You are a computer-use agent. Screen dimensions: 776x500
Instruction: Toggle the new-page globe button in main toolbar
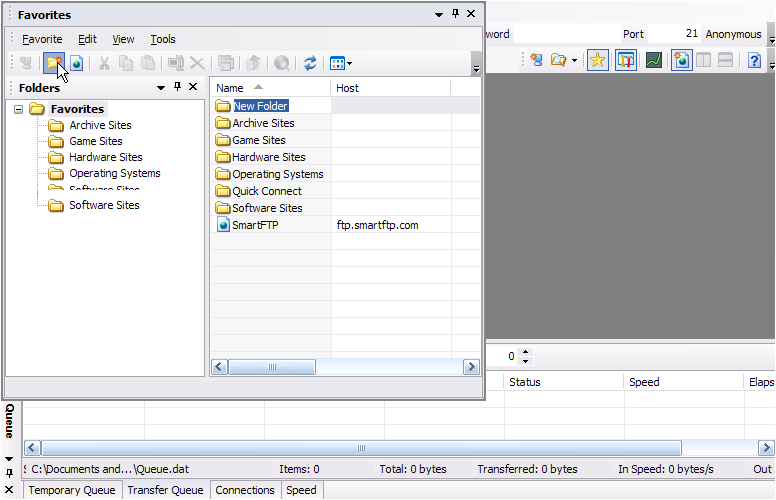[x=681, y=60]
